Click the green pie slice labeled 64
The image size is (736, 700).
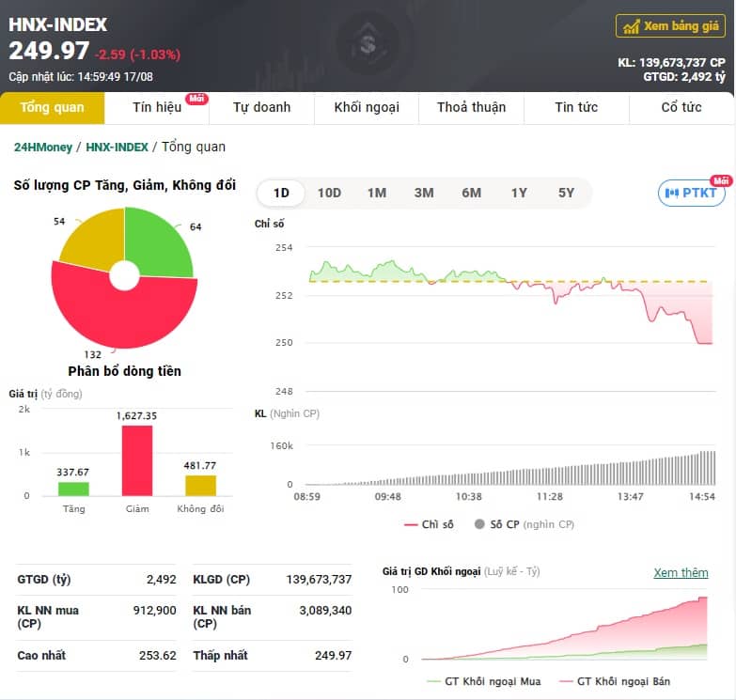(160, 246)
